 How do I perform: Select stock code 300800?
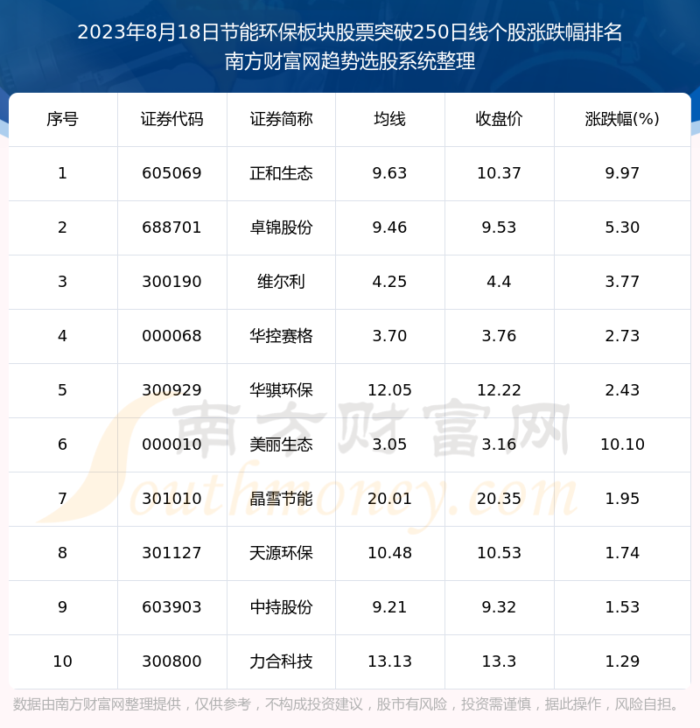pyautogui.click(x=171, y=662)
